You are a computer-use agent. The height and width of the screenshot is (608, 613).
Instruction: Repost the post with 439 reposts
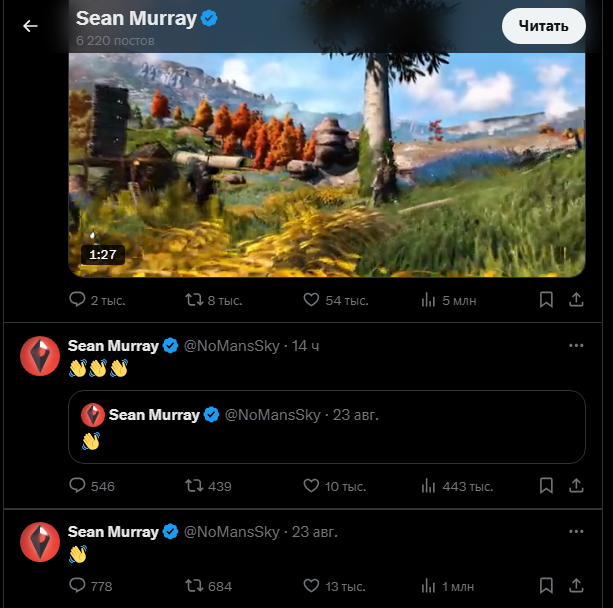(x=195, y=486)
